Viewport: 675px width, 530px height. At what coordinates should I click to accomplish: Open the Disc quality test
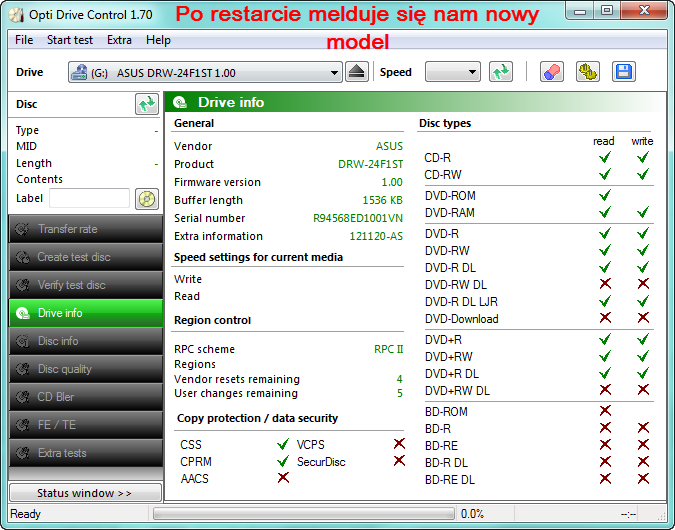86,369
